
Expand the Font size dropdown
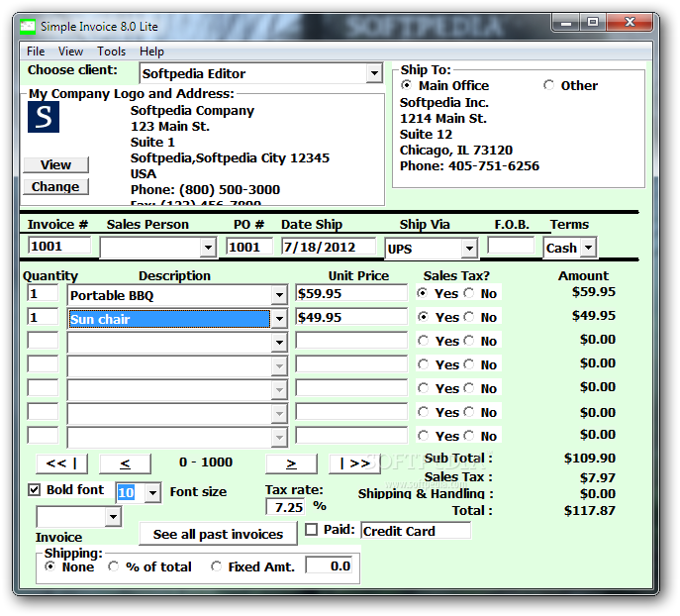[152, 493]
